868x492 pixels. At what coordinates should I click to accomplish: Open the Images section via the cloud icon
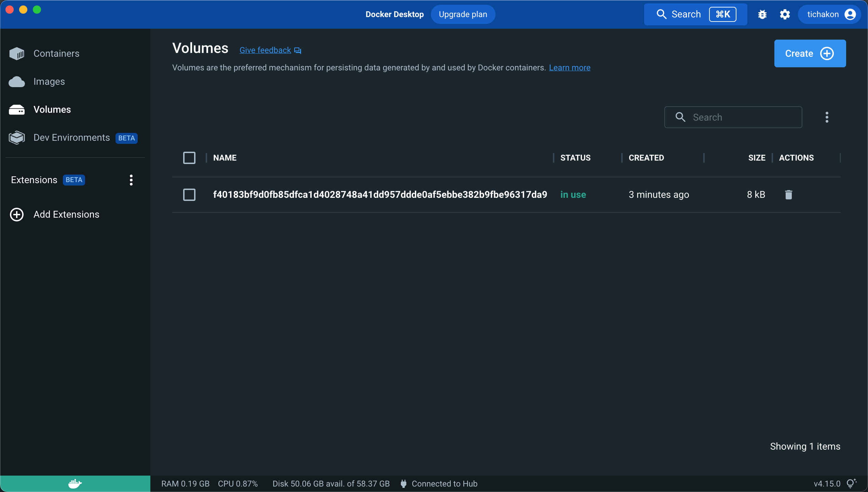pyautogui.click(x=17, y=81)
